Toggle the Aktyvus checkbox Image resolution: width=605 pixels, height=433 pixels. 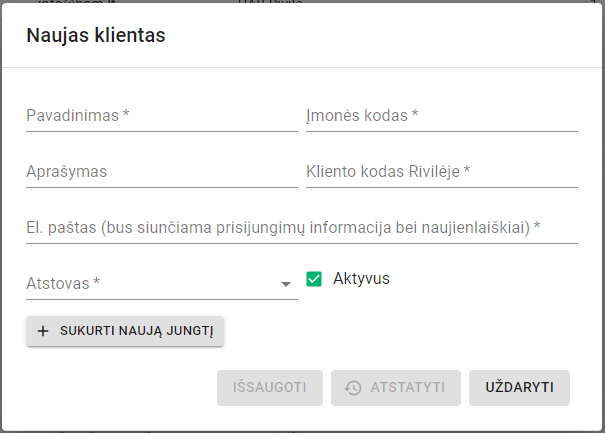tap(314, 279)
